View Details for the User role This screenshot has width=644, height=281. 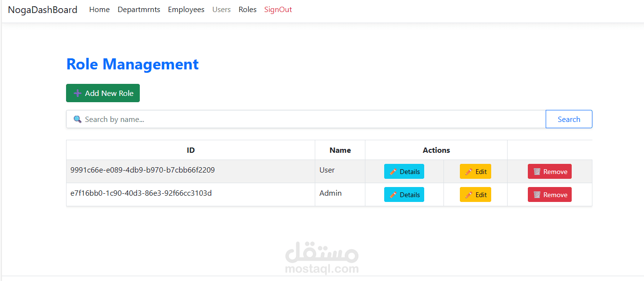[x=404, y=172]
